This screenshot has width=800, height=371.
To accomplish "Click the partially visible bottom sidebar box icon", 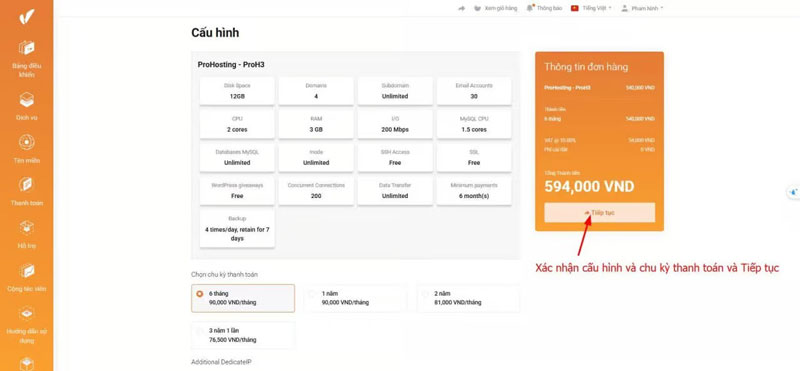I will pyautogui.click(x=27, y=363).
